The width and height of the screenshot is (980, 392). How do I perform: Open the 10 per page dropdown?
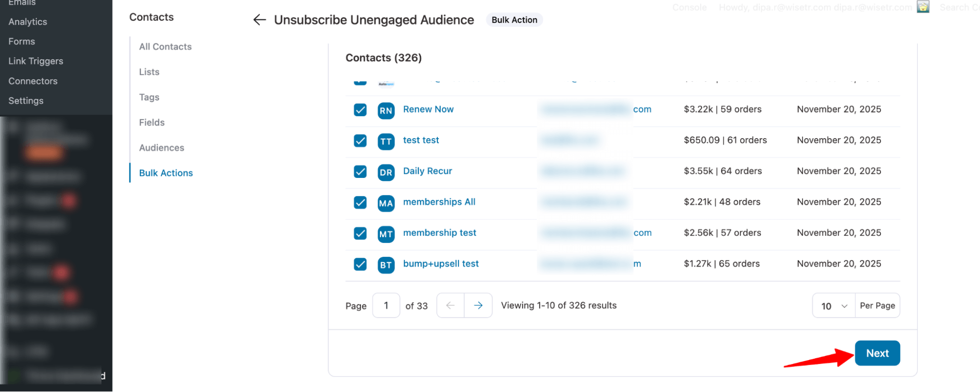point(834,306)
